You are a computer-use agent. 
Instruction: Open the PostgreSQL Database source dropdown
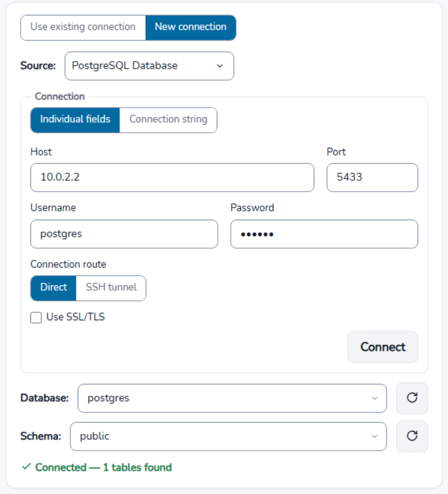(x=149, y=66)
